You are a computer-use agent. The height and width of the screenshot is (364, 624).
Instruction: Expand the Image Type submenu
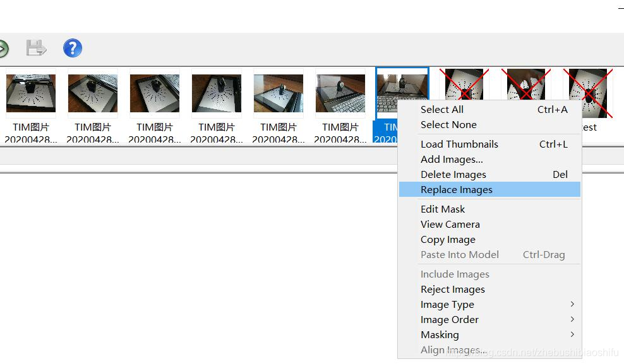point(490,304)
